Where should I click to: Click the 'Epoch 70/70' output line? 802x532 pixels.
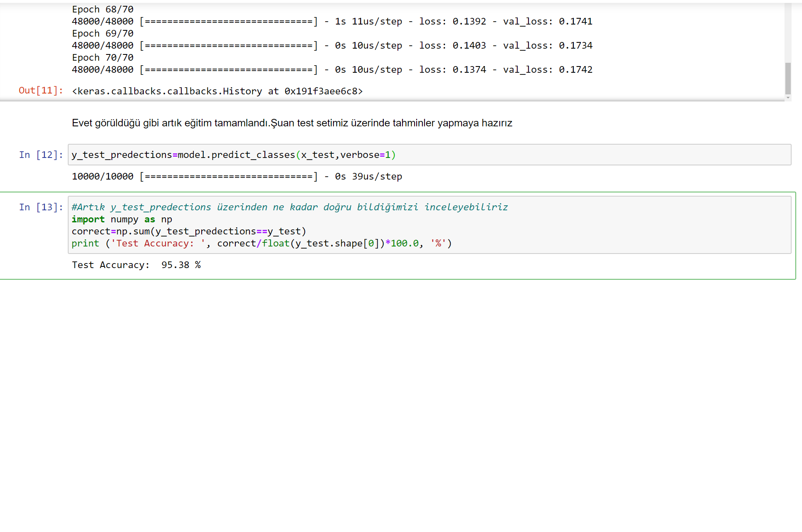pos(103,57)
